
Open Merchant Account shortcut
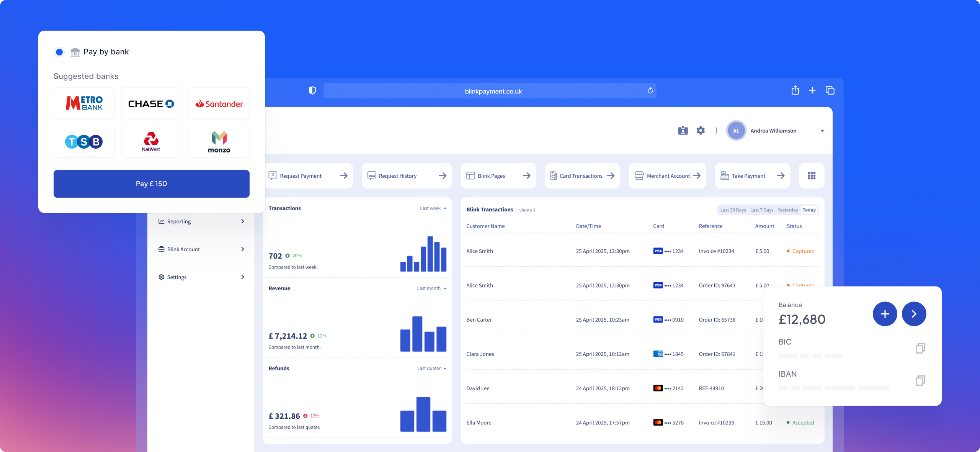pos(667,176)
